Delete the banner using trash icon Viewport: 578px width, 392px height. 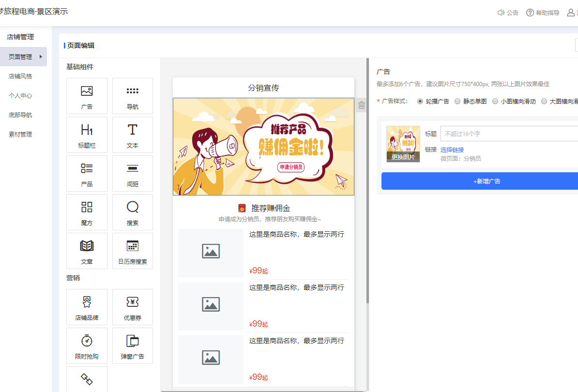(x=361, y=105)
